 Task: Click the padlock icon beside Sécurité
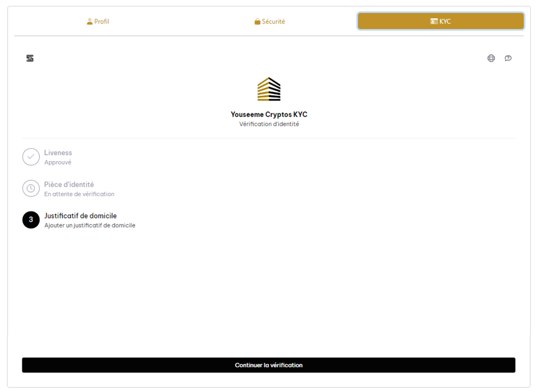258,22
